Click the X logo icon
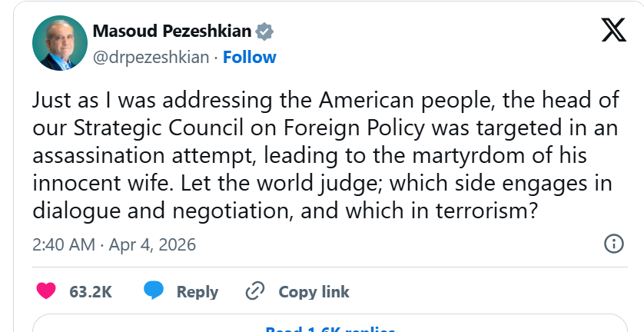The width and height of the screenshot is (644, 332). 612,30
